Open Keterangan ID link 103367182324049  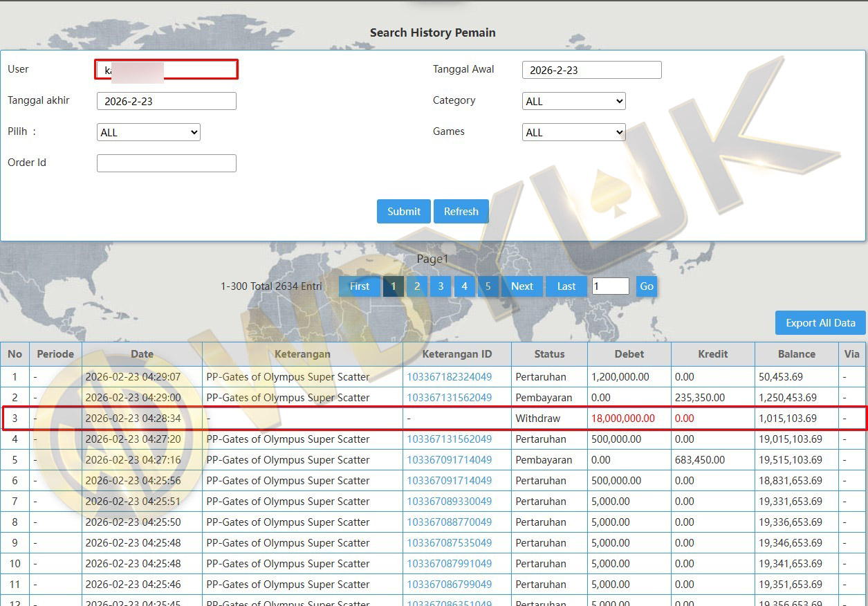pyautogui.click(x=449, y=377)
